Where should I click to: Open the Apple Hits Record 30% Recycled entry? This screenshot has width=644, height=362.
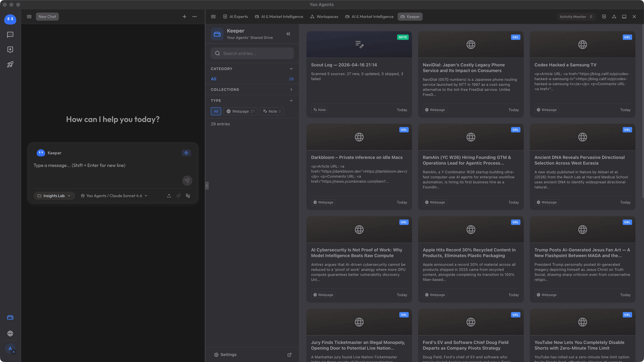(x=470, y=259)
